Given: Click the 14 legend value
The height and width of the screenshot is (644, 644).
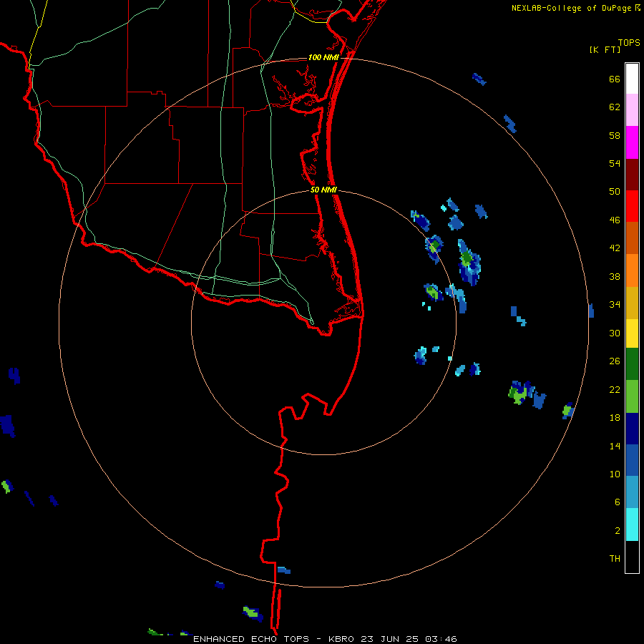Looking at the screenshot, I should (615, 446).
